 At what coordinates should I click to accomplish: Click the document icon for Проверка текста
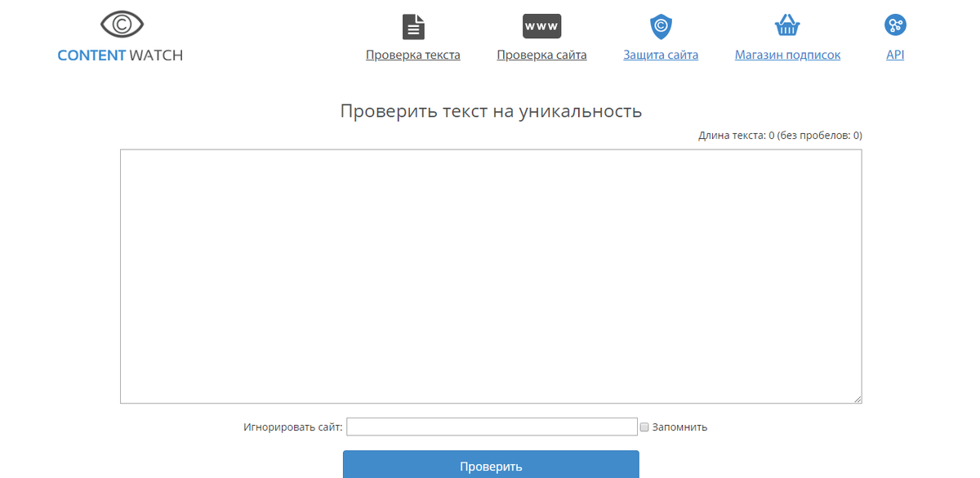[x=413, y=25]
